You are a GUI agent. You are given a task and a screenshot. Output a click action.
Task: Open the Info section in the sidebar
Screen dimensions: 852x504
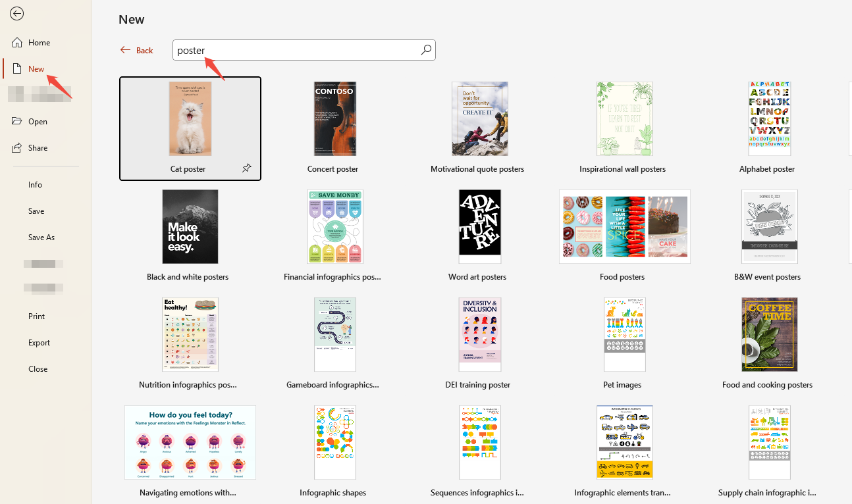pos(35,184)
